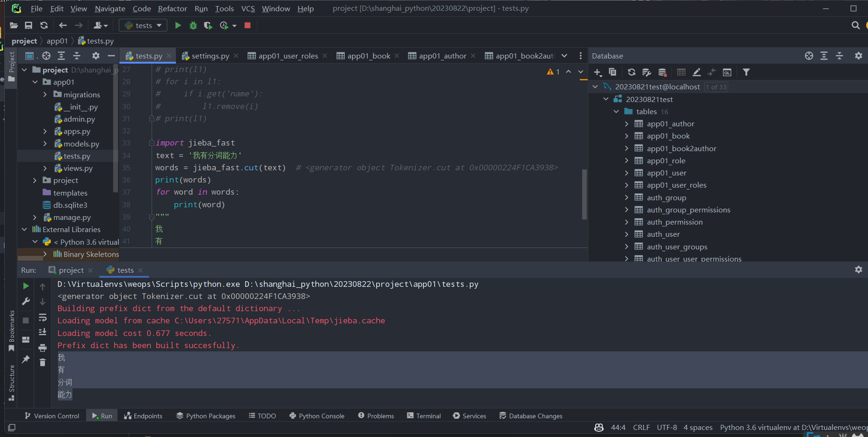
Task: Click line separator CRLF in status bar
Action: [x=641, y=427]
